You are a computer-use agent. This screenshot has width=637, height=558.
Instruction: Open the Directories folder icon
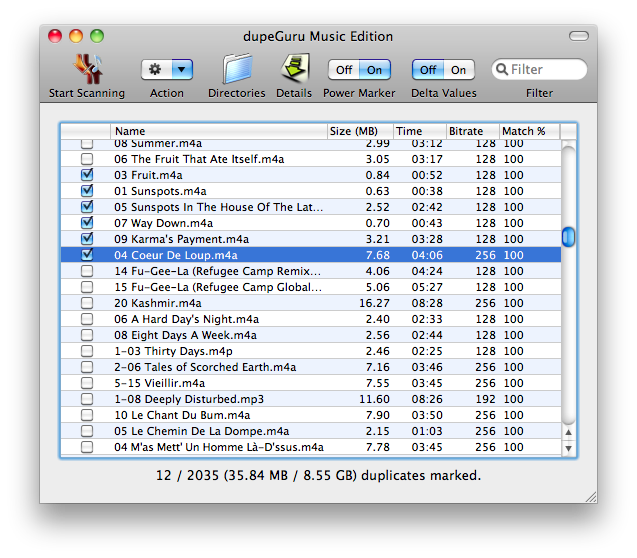point(237,69)
